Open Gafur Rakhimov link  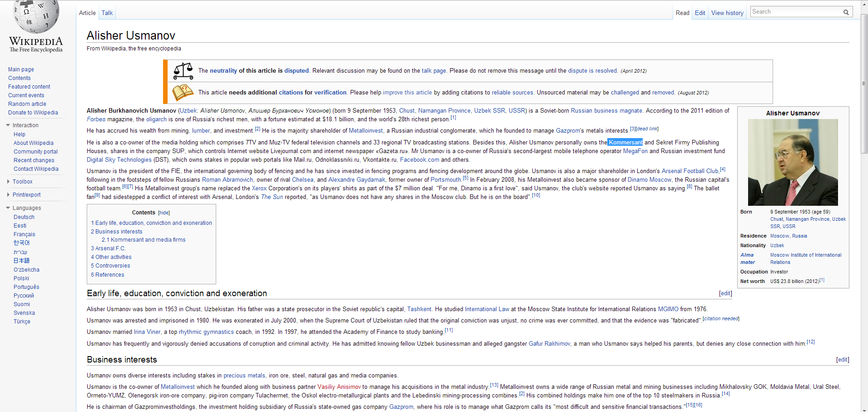pyautogui.click(x=549, y=344)
